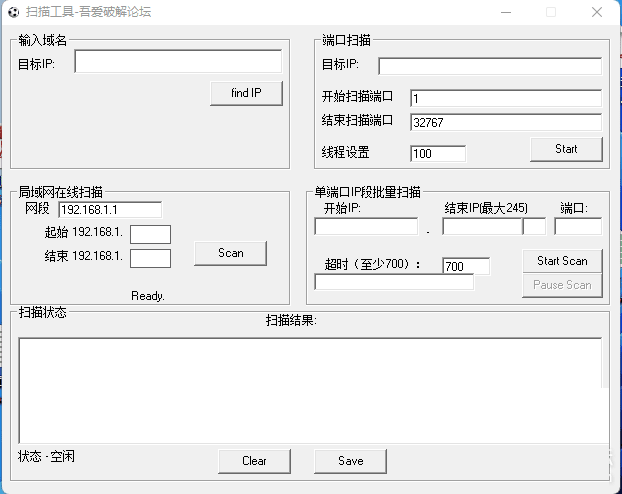
Task: Click the 开始扫描端口 field containing 1
Action: click(x=506, y=98)
